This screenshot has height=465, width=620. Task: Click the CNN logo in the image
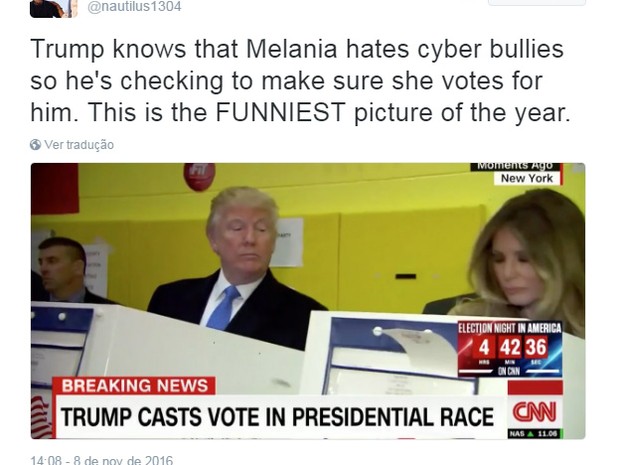(x=534, y=412)
